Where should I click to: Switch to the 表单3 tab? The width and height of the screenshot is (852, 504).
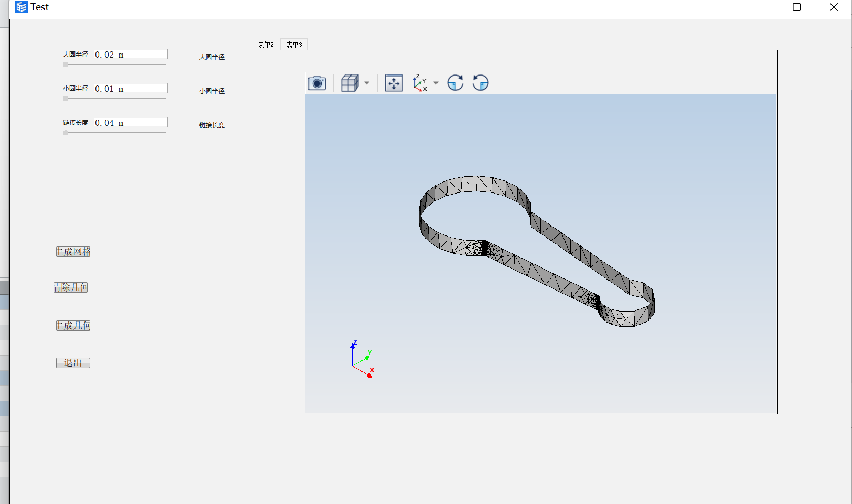click(x=294, y=45)
